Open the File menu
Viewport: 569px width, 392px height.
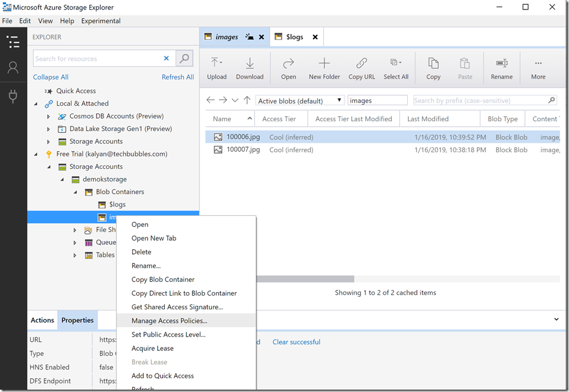tap(7, 21)
